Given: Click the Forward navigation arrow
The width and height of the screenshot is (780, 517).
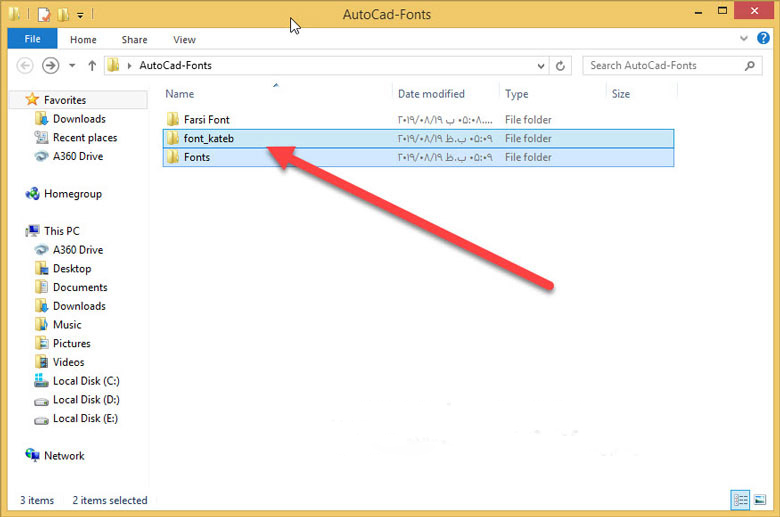Looking at the screenshot, I should pos(50,65).
